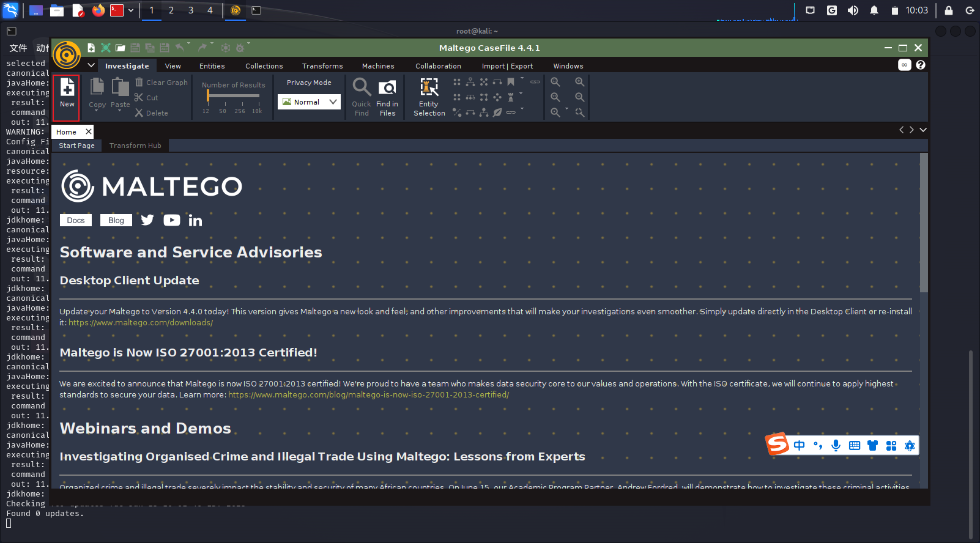Activate the Entity Selection tool
980x543 pixels.
429,97
